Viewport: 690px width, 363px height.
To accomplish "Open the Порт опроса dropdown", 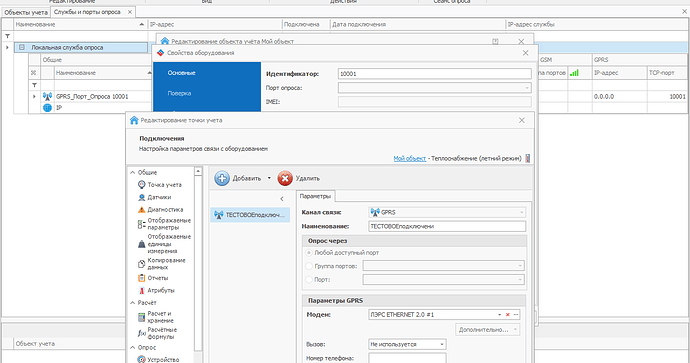I will (x=435, y=88).
